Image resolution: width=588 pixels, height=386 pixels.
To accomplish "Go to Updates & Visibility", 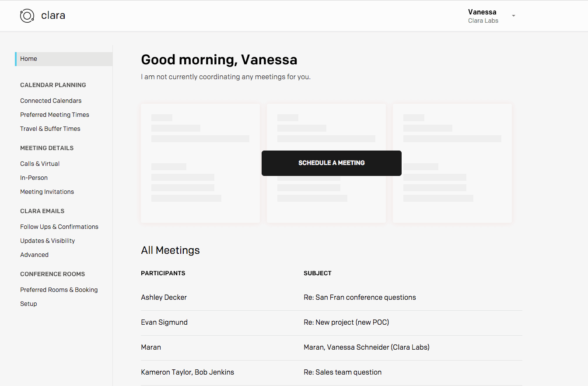I will pos(47,241).
